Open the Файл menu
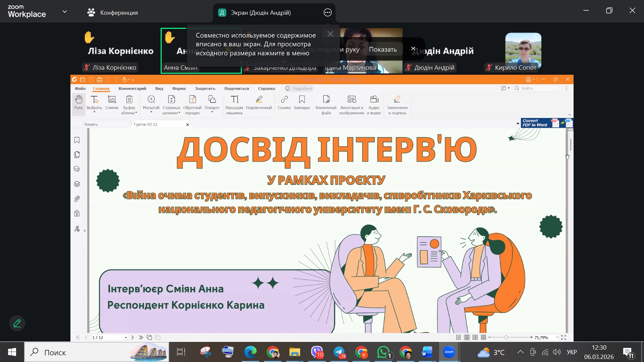Screen dimensions: 644x362 pos(80,88)
